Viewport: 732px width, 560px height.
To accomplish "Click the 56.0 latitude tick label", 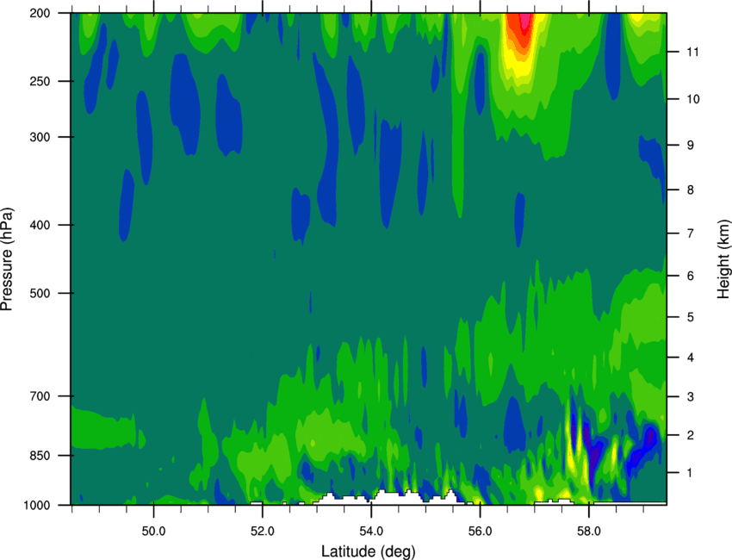I will click(480, 532).
